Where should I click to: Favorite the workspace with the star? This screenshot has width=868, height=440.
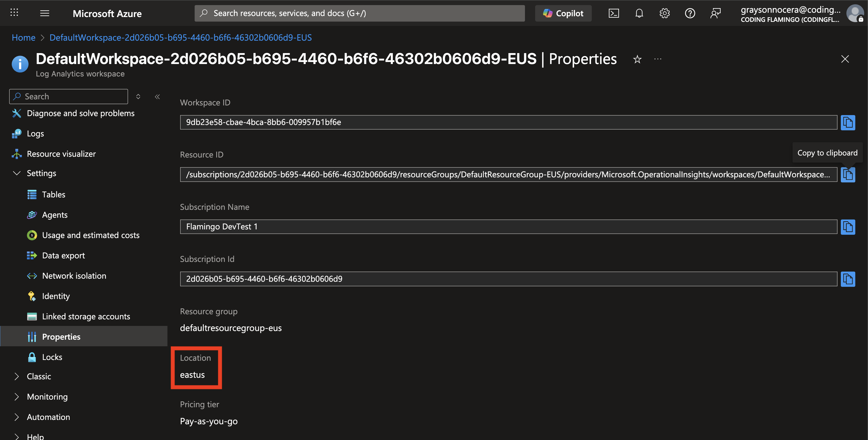637,59
